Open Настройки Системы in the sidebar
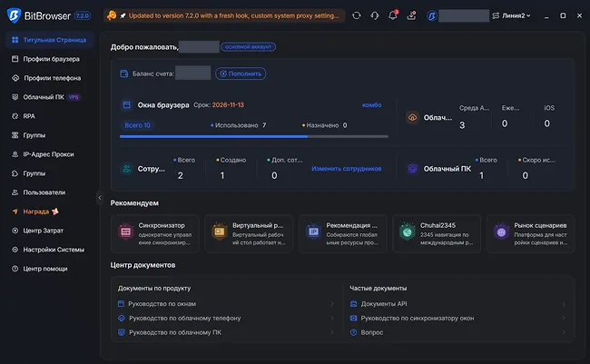Viewport: 590px width, 364px height. [50, 250]
